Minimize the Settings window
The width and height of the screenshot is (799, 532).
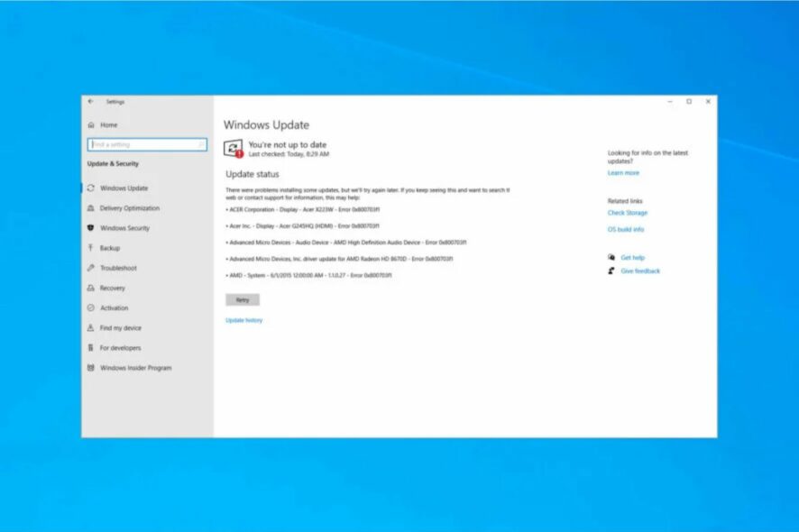pyautogui.click(x=670, y=101)
